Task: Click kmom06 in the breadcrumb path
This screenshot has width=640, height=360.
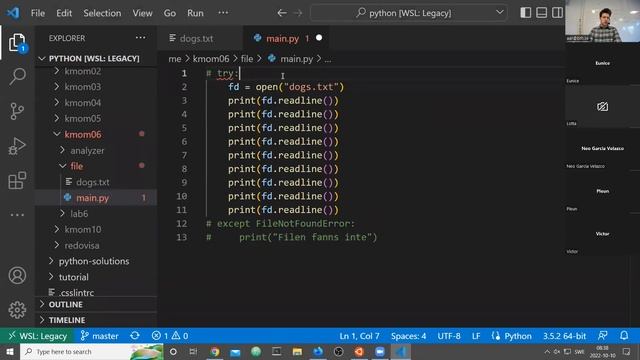Action: click(x=211, y=59)
